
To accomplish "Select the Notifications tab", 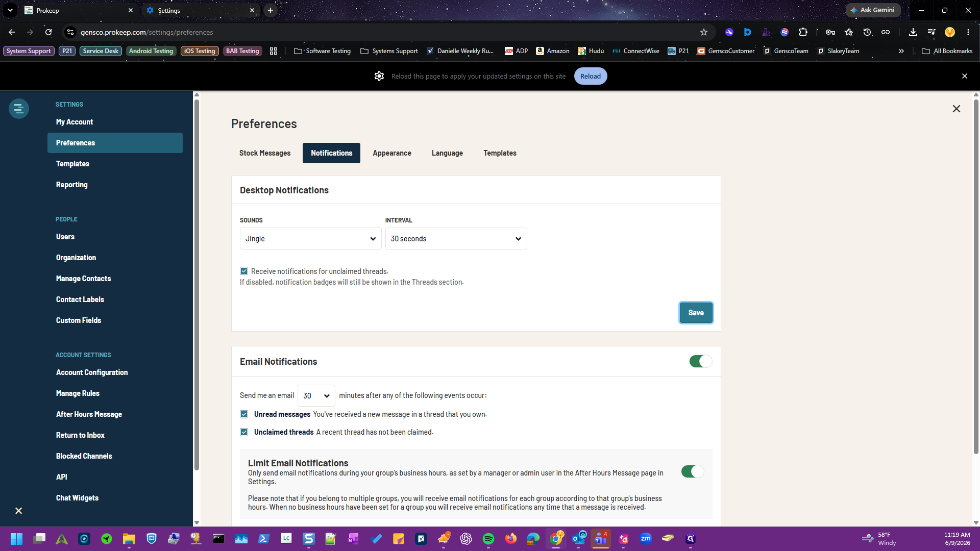I will (x=331, y=153).
